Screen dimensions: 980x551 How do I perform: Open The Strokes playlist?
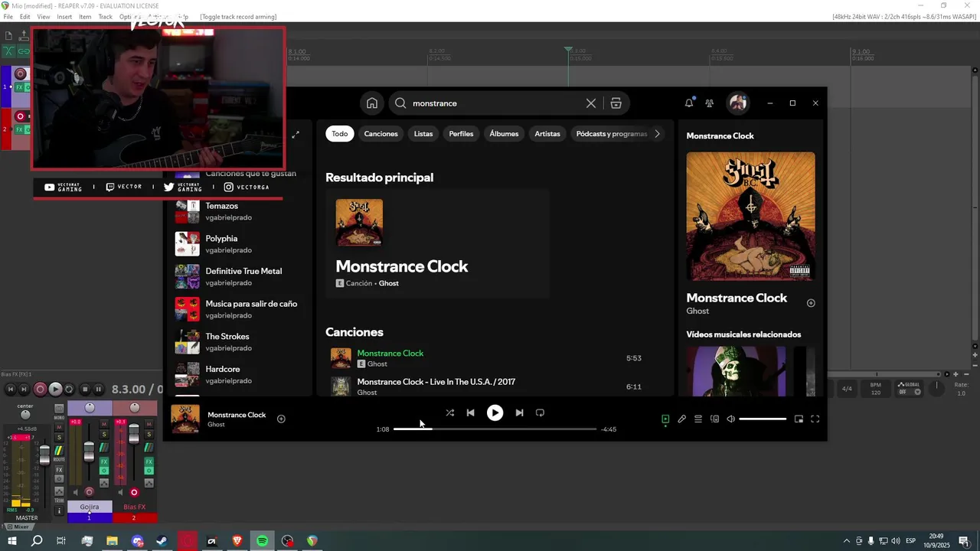point(236,341)
